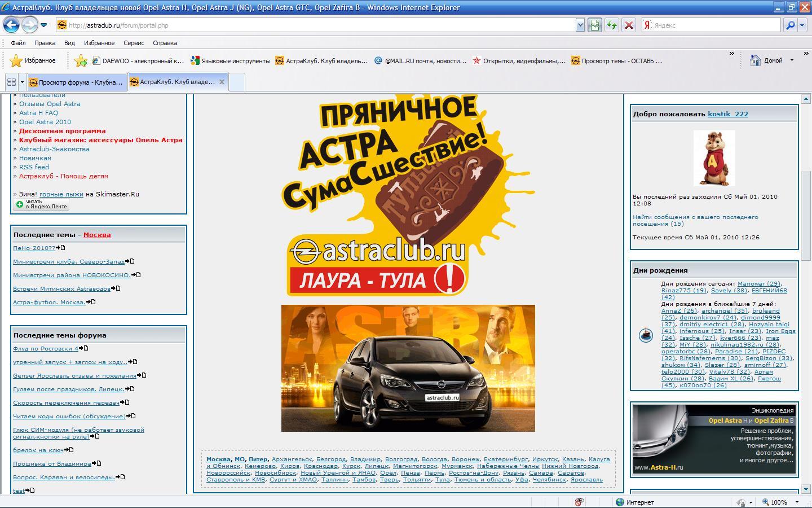
Task: Open recent pages dropdown next to Forward
Action: (44, 25)
